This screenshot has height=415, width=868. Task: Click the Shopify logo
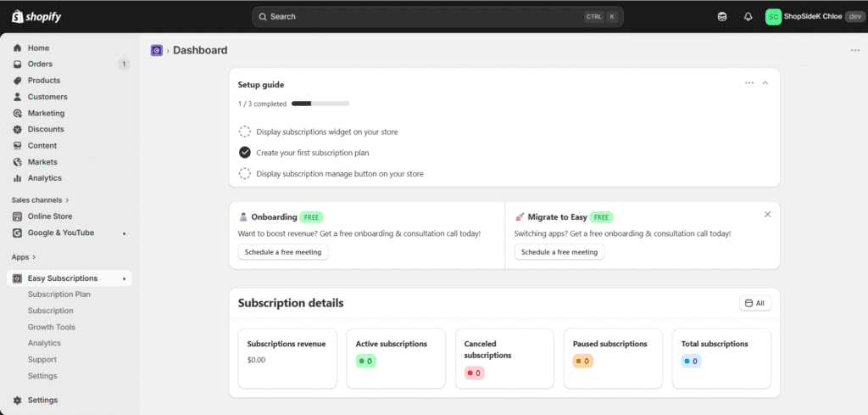tap(36, 17)
